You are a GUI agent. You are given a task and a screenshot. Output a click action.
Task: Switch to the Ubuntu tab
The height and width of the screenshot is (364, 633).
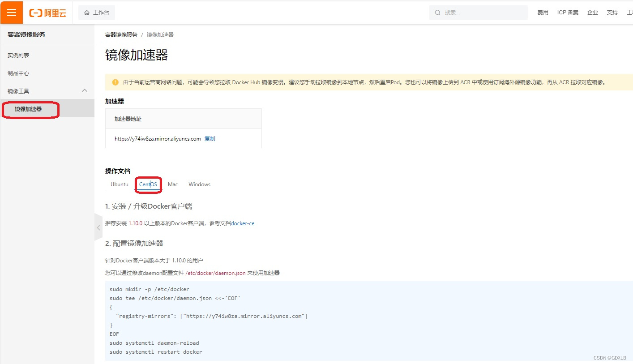(x=120, y=184)
